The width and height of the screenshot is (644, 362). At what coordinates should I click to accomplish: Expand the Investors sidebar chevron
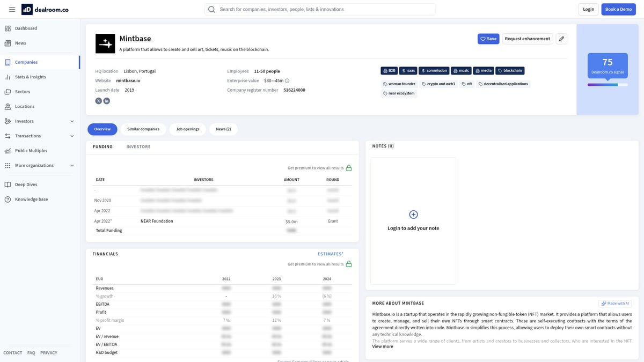pos(72,121)
